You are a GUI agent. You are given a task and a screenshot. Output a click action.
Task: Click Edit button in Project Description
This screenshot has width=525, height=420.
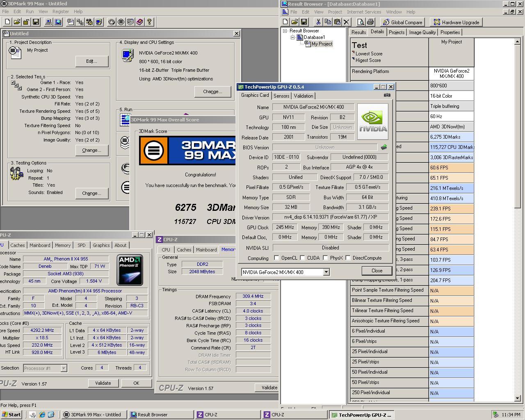tap(91, 61)
